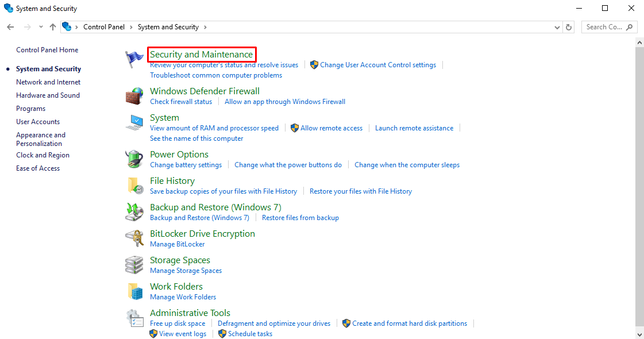Screen dimensions: 644x339
Task: Click the Security and Maintenance flag icon
Action: pyautogui.click(x=134, y=59)
